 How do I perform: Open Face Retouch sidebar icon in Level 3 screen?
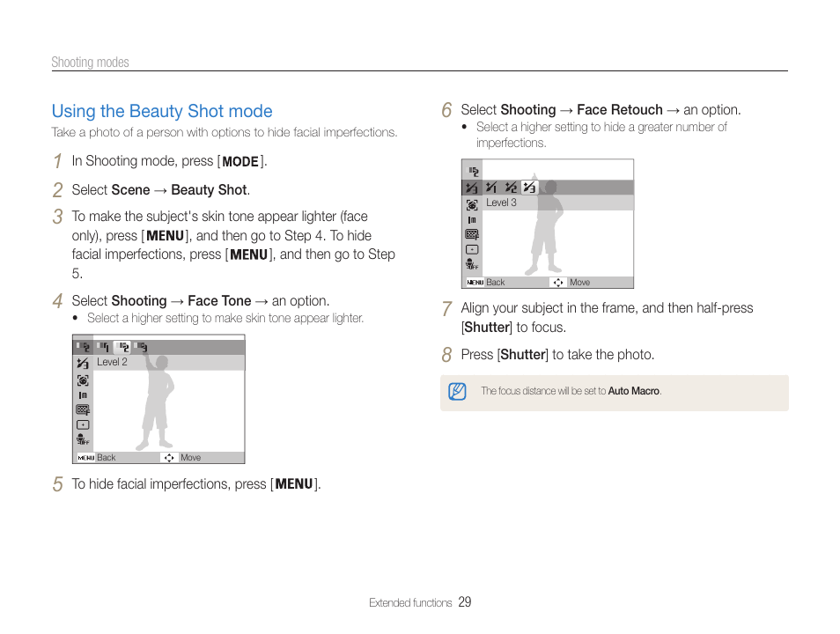click(x=471, y=188)
